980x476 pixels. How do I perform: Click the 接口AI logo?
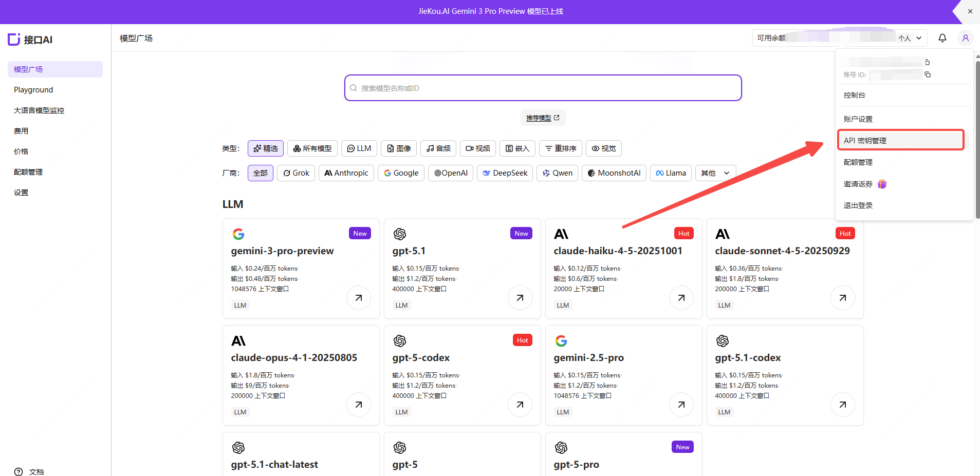pos(30,40)
